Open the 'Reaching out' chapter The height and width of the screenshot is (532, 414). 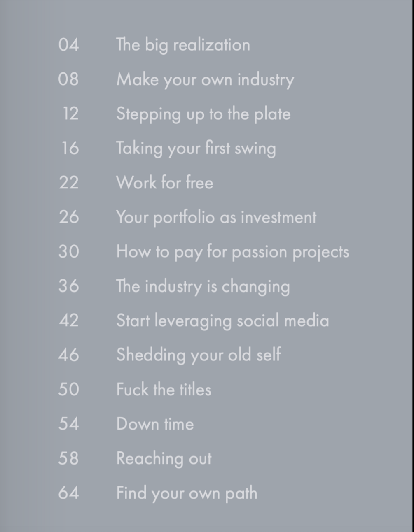click(x=164, y=459)
